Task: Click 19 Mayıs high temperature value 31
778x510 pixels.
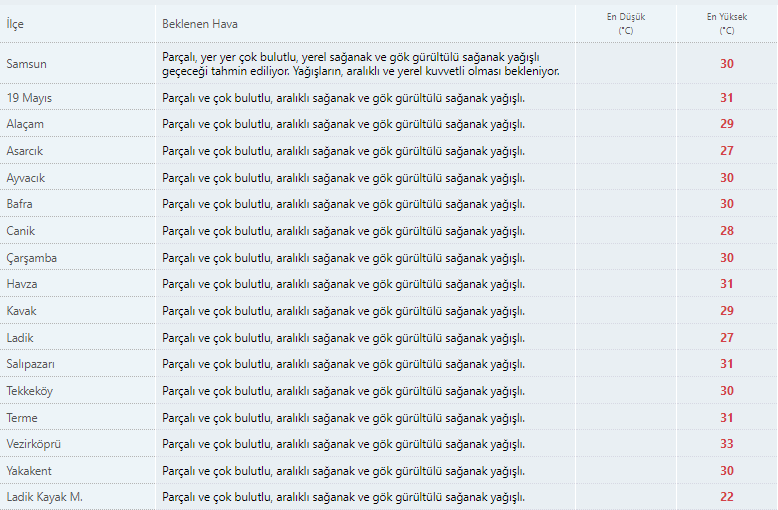Action: tap(727, 98)
